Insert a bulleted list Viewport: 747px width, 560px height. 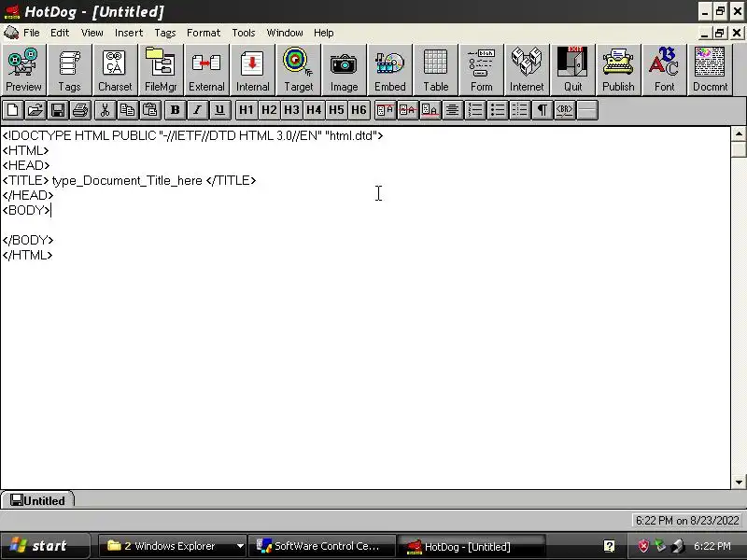click(498, 110)
